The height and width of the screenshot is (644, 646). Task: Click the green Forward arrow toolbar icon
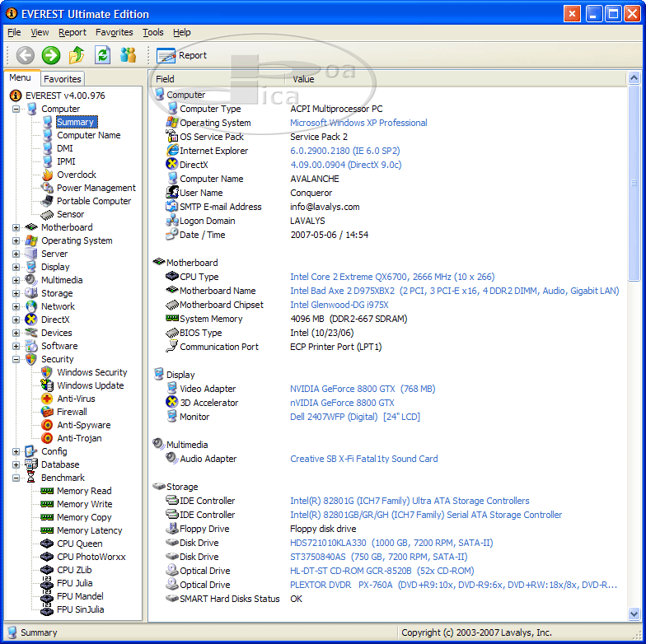(x=51, y=55)
